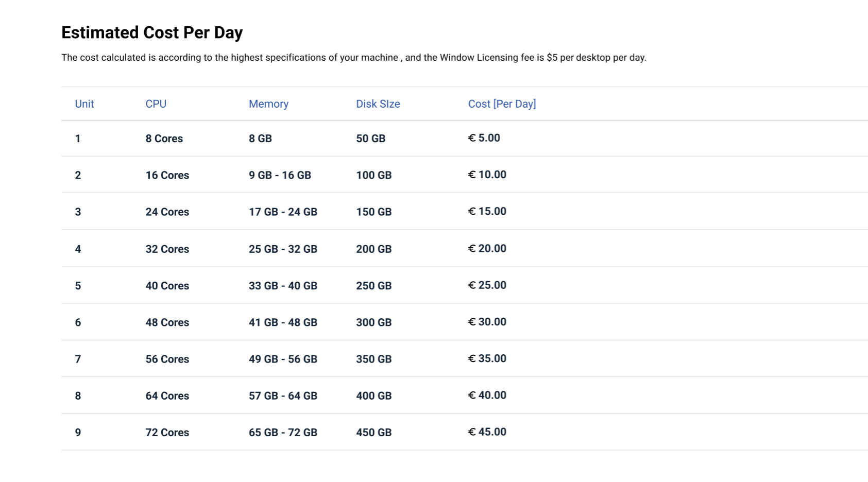Select the 16 Cores cell
The width and height of the screenshot is (868, 482).
[167, 175]
